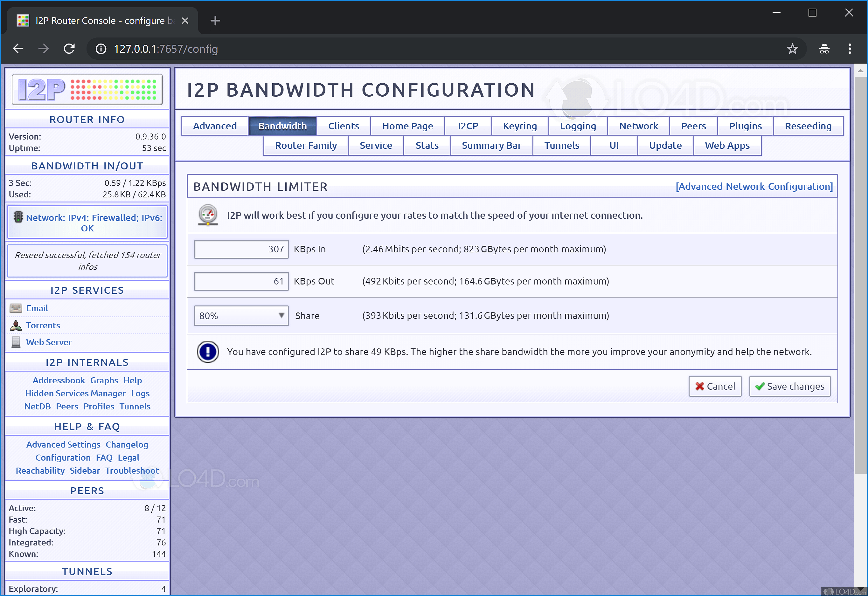Click the KBps In input field

coord(241,250)
